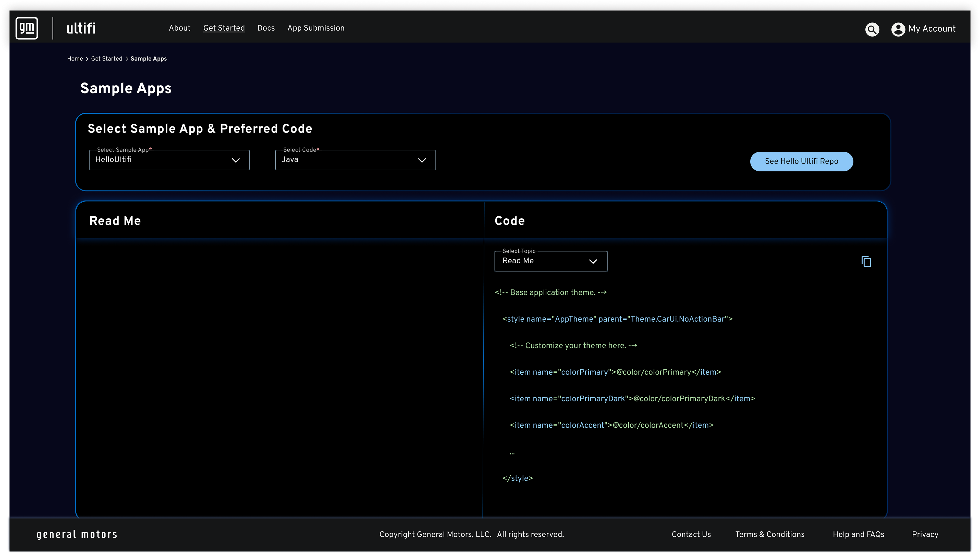The image size is (980, 553).
Task: Expand the Select Code dropdown
Action: [355, 160]
